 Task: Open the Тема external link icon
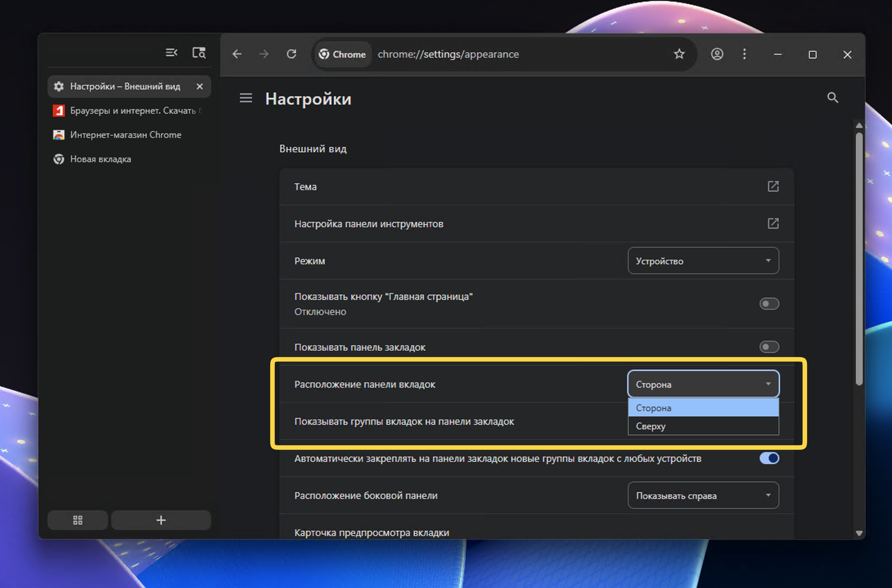pyautogui.click(x=773, y=187)
